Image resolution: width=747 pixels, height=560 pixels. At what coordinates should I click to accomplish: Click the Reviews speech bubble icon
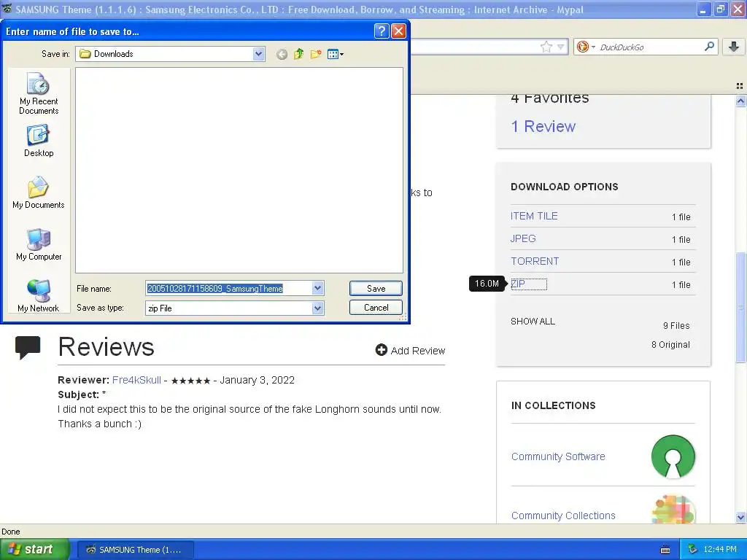click(x=28, y=347)
